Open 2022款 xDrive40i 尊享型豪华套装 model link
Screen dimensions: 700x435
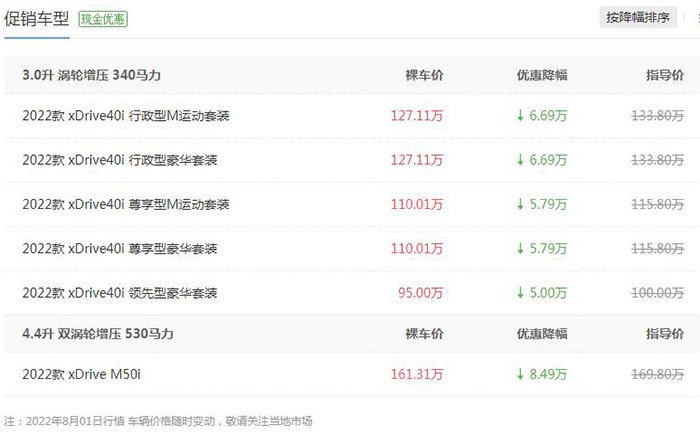click(x=120, y=248)
